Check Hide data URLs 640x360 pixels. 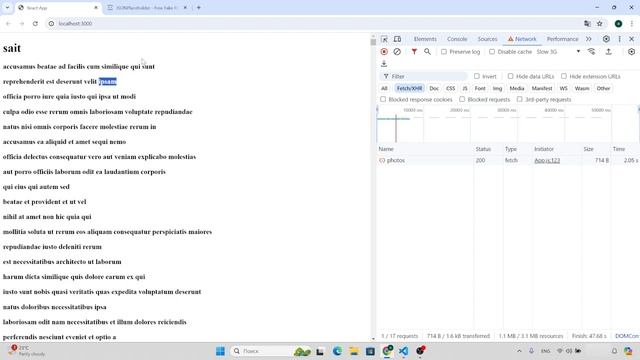[511, 76]
